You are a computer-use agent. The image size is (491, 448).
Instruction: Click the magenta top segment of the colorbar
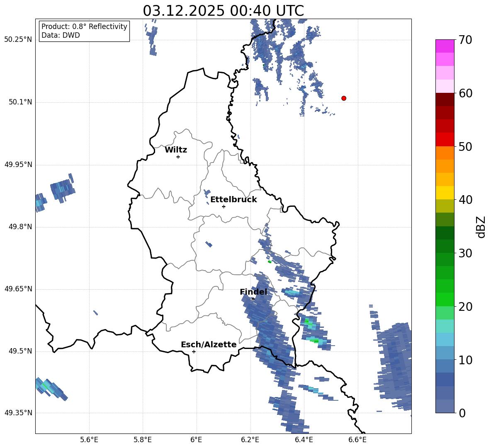(445, 46)
